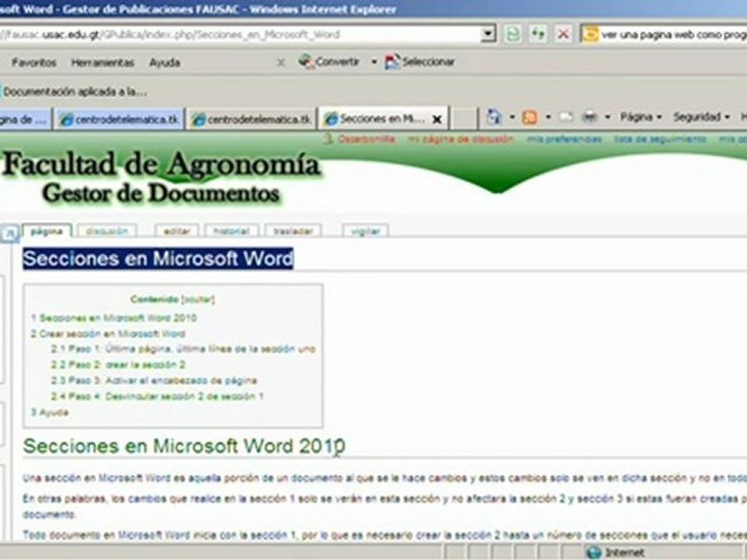Viewport: 747px width, 560px height.
Task: Open the Ayuda menu
Action: coord(164,62)
